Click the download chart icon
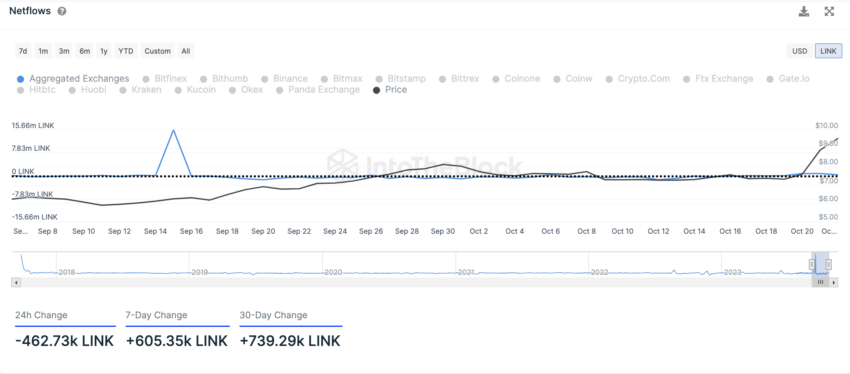Screen dimensions: 850x374 point(804,11)
